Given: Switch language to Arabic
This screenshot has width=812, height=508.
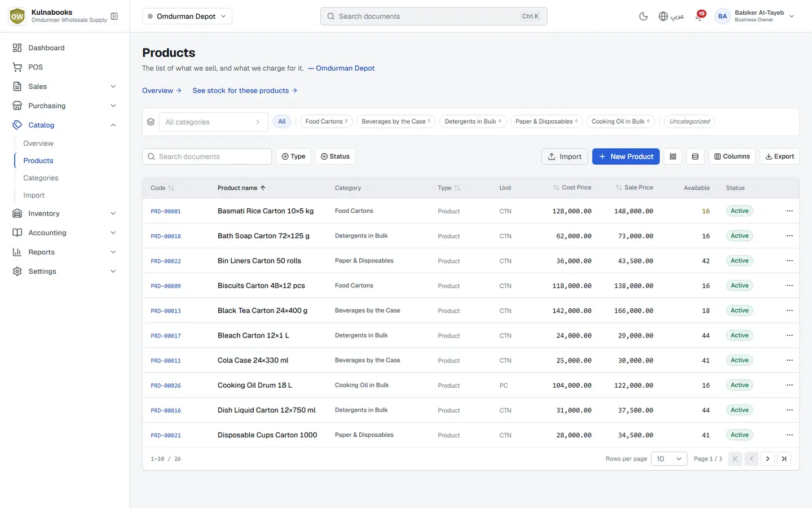Looking at the screenshot, I should [x=671, y=16].
